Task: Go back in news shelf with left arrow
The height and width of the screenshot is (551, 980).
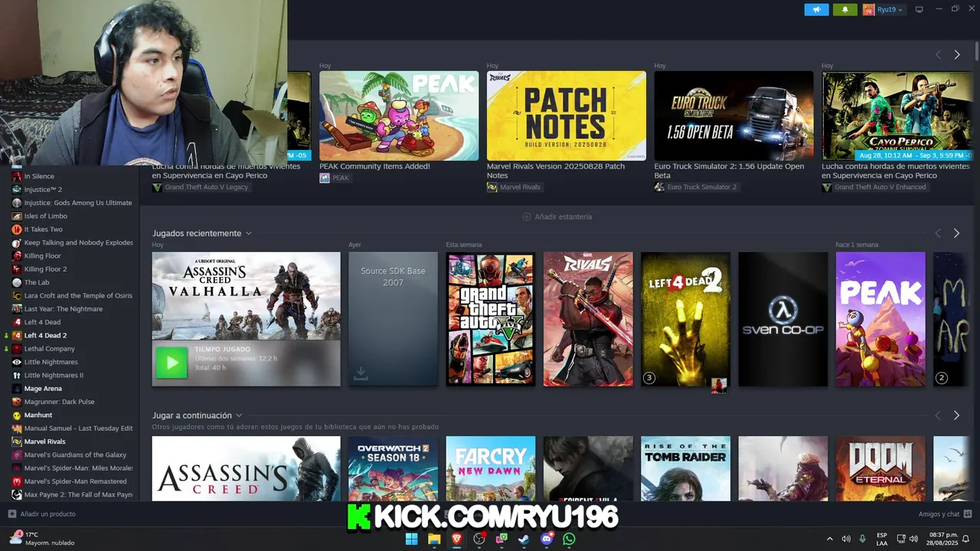Action: pos(938,55)
